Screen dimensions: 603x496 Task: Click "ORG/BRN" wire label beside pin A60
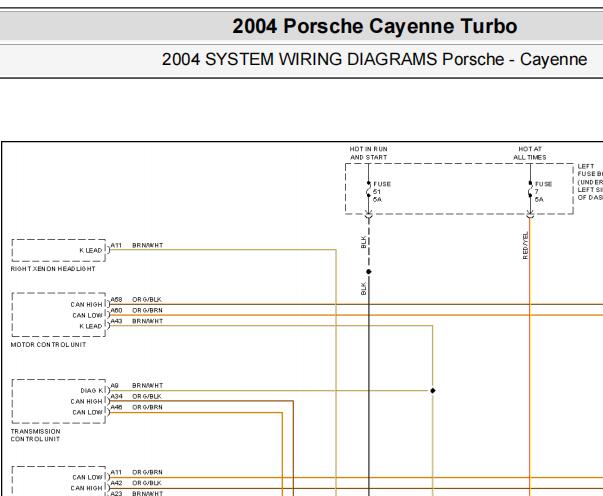pyautogui.click(x=147, y=310)
